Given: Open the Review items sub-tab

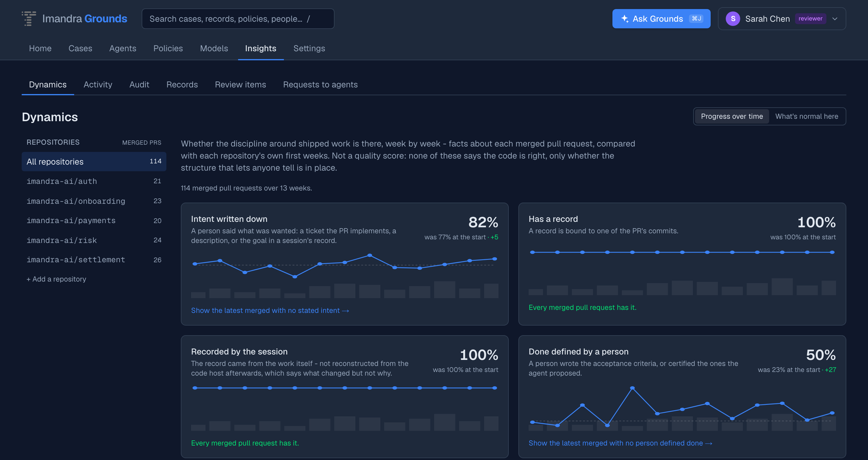Looking at the screenshot, I should click(240, 85).
